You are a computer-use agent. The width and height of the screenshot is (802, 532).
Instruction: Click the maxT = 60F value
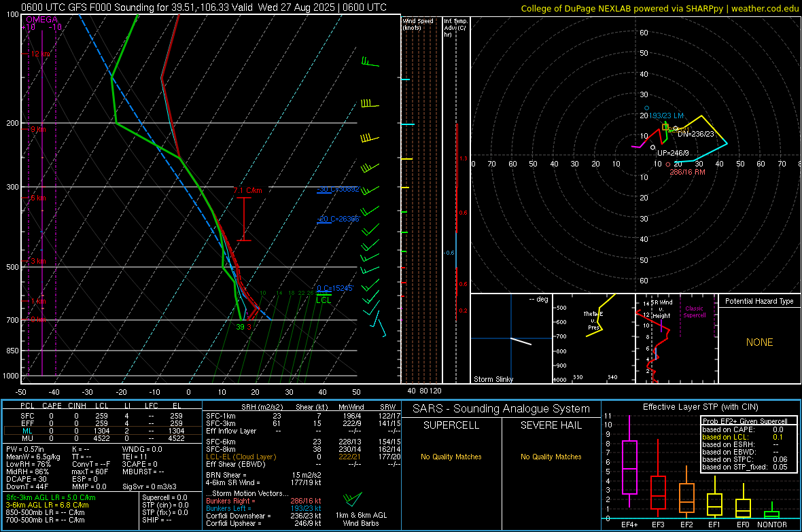(x=90, y=472)
